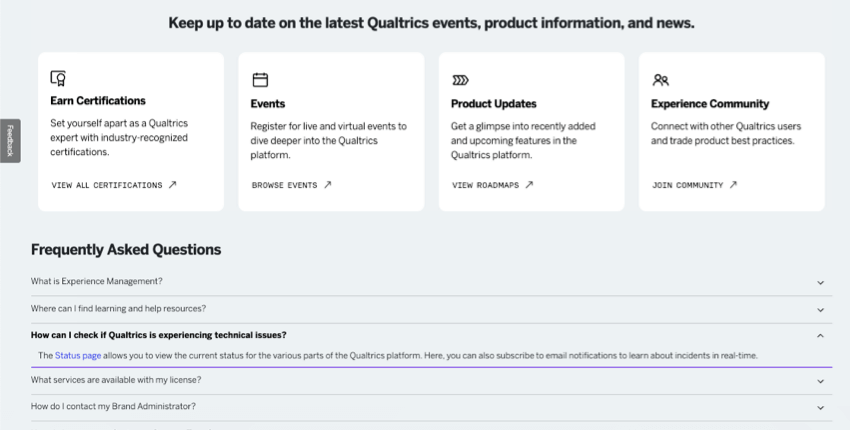
Task: Follow the Browse Events link
Action: point(284,185)
